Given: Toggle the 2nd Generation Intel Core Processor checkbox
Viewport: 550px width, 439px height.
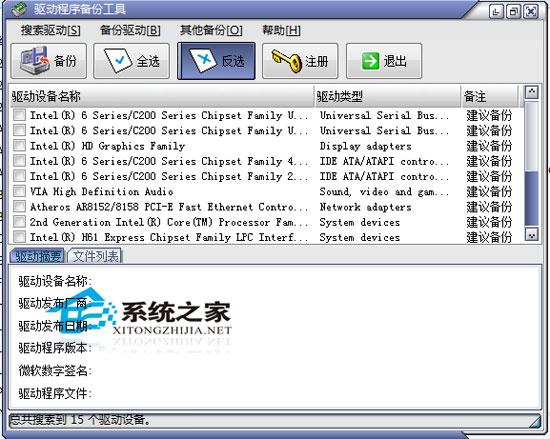Looking at the screenshot, I should [x=19, y=222].
